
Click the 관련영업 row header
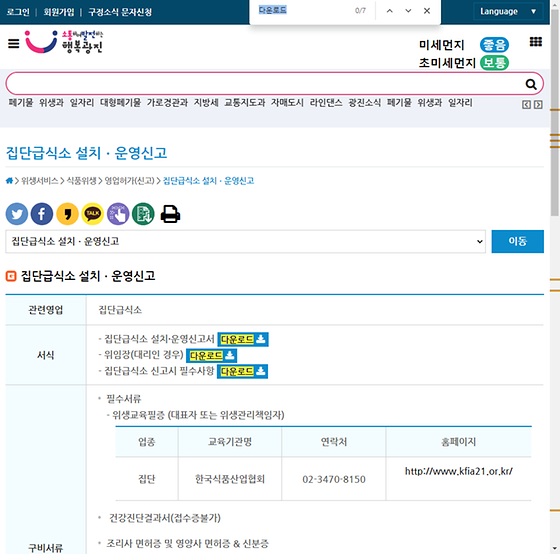(46, 310)
